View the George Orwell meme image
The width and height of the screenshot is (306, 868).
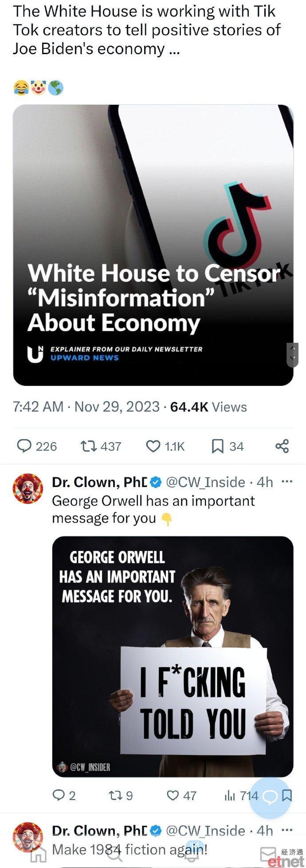click(x=173, y=657)
